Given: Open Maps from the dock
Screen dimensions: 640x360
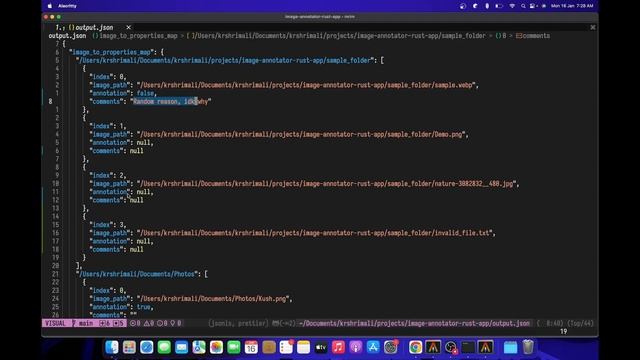Looking at the screenshot, I should coord(199,347).
